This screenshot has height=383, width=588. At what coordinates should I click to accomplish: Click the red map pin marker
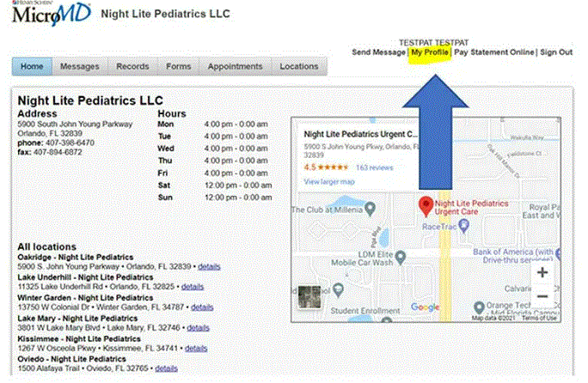point(424,205)
